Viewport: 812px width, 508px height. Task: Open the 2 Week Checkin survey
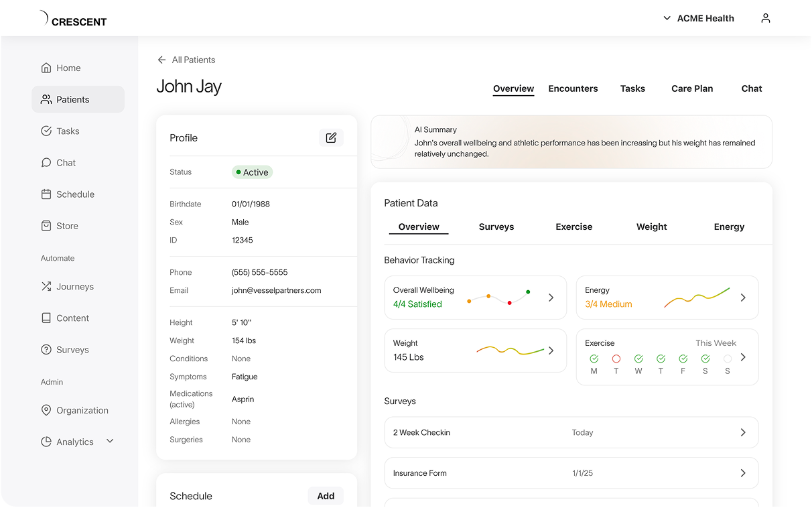pyautogui.click(x=571, y=432)
